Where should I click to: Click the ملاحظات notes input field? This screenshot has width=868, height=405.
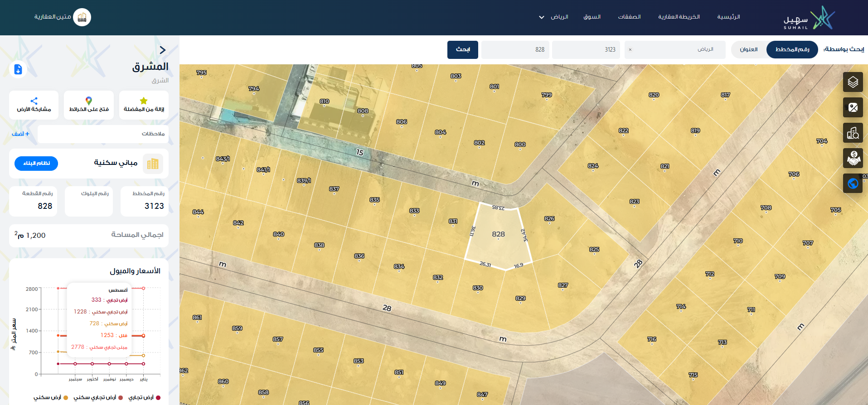point(103,134)
